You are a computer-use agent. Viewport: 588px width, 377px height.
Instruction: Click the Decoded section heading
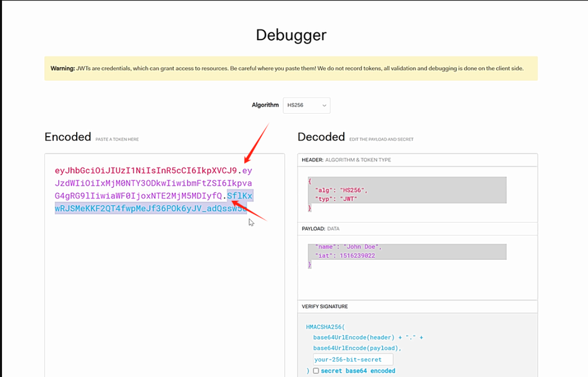(x=321, y=137)
